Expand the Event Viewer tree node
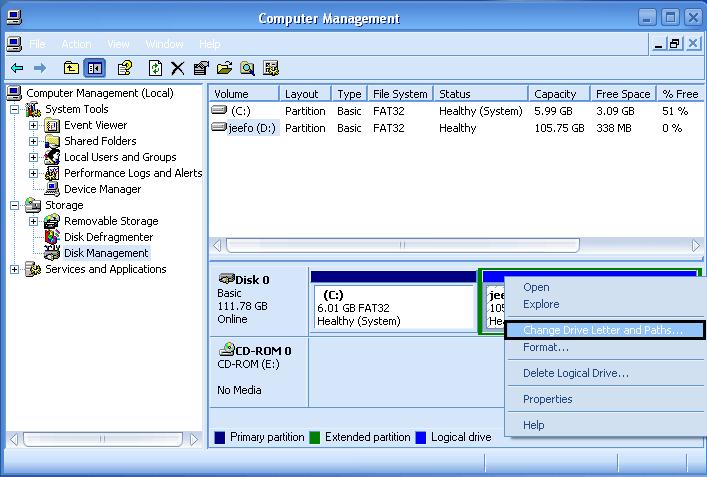The image size is (707, 477). 33,125
